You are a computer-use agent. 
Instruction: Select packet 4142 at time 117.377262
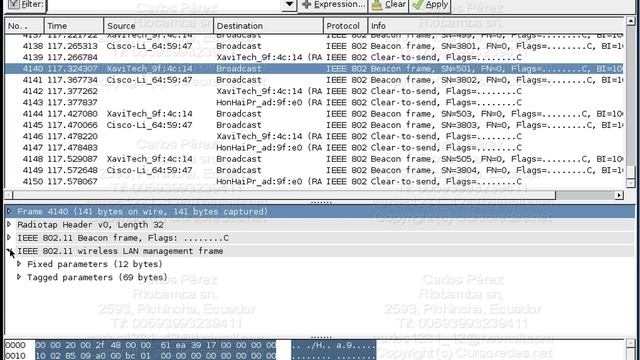coord(314,91)
